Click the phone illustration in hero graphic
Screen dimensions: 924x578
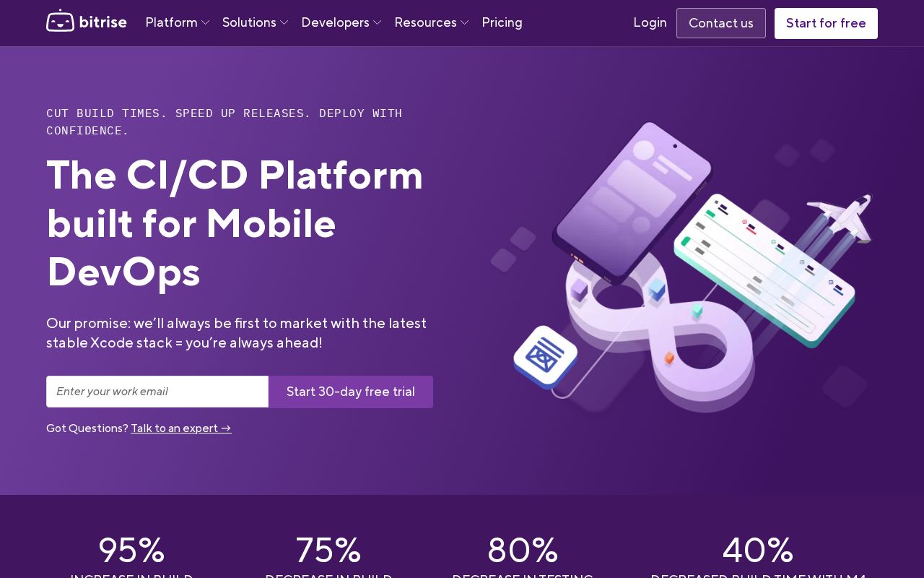coord(632,201)
